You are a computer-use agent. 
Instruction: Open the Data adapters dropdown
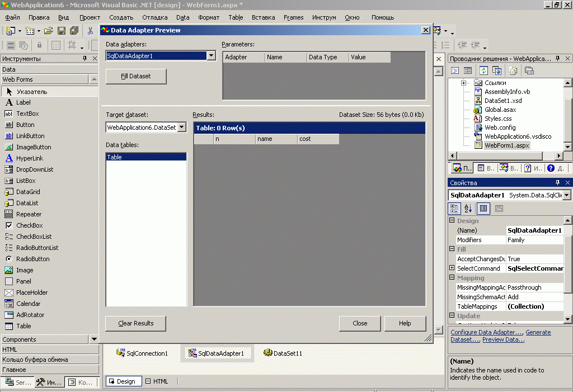[211, 55]
